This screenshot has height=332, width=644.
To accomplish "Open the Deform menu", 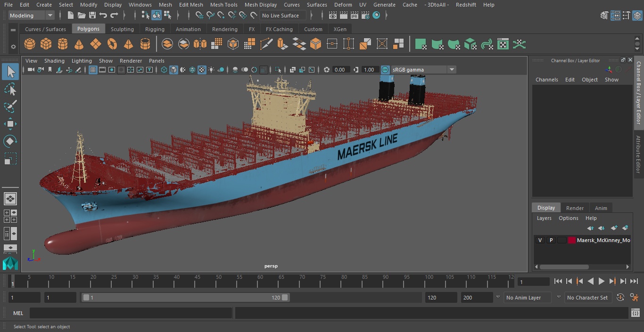I will tap(343, 5).
